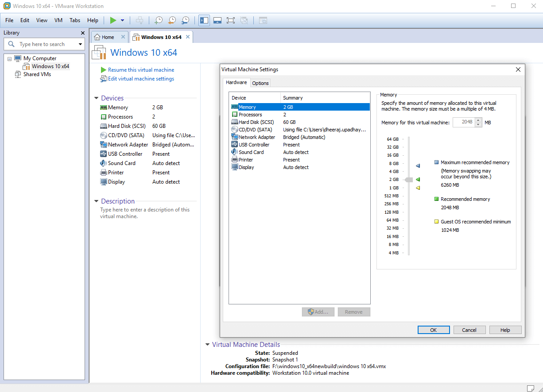The height and width of the screenshot is (392, 543).
Task: Select Network Adapter in settings device list
Action: pos(300,137)
